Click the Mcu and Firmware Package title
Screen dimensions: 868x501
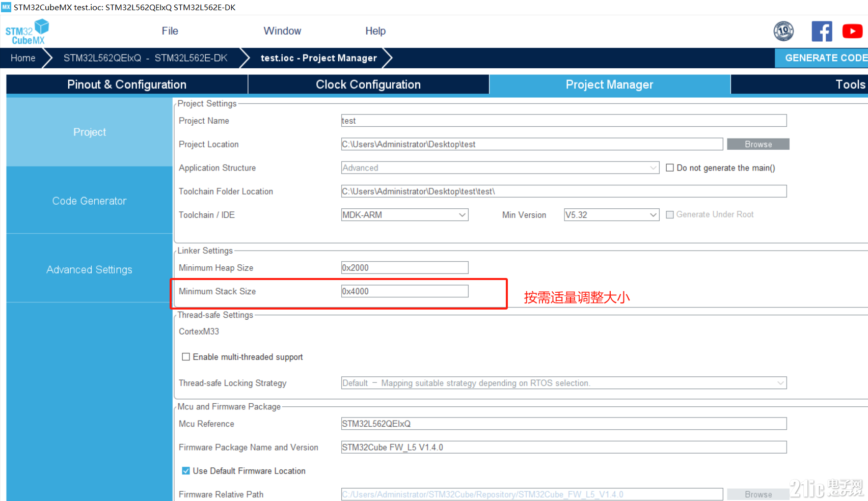[x=229, y=407]
